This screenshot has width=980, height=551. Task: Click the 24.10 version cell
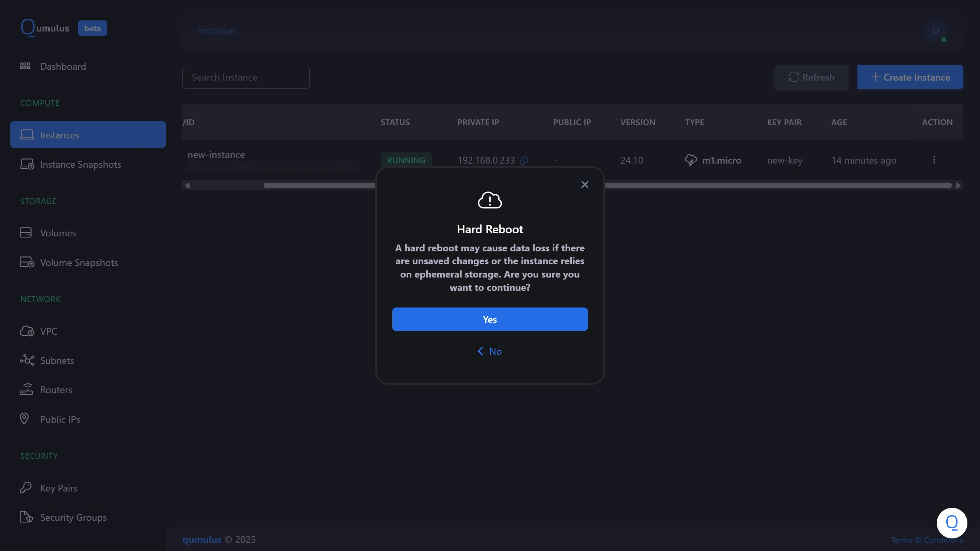(632, 160)
